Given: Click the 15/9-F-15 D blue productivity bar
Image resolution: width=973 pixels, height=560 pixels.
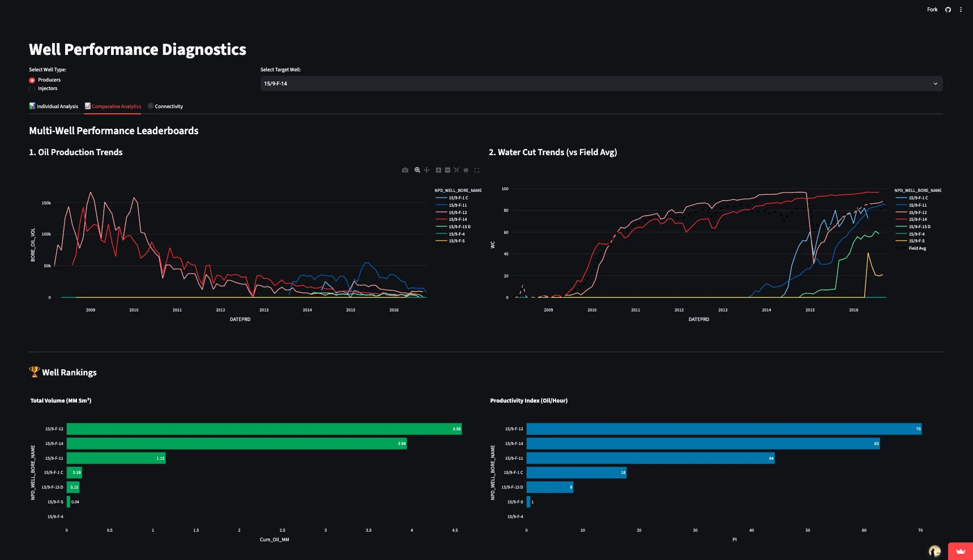Looking at the screenshot, I should pyautogui.click(x=550, y=487).
